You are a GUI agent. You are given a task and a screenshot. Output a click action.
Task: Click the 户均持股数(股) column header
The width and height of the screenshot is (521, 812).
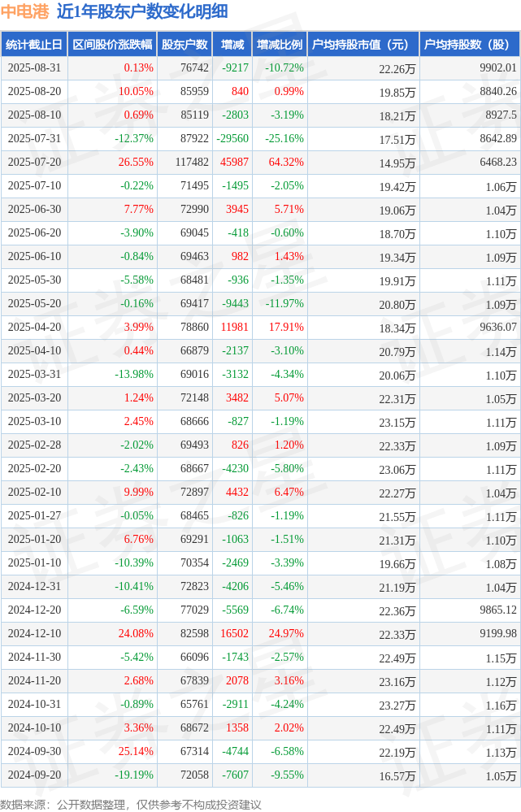[470, 45]
